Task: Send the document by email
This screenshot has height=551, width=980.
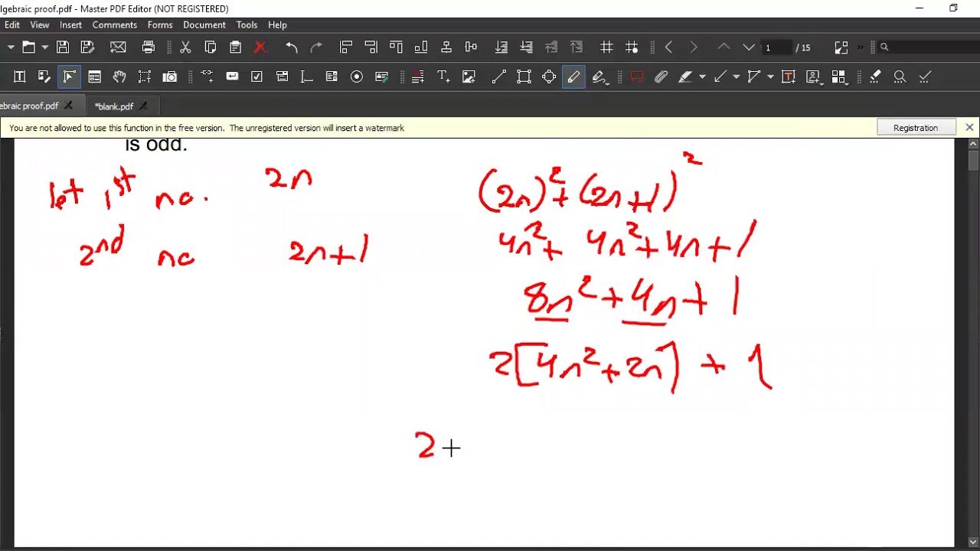Action: tap(118, 47)
